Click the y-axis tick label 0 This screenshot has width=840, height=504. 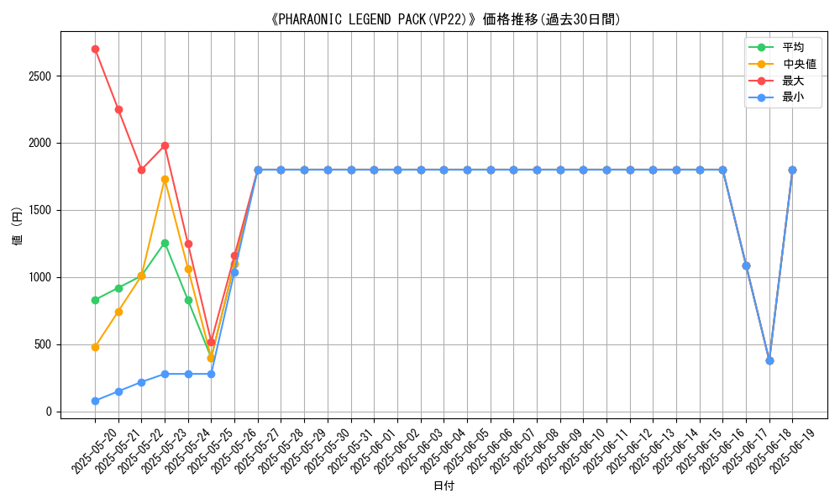tap(50, 412)
